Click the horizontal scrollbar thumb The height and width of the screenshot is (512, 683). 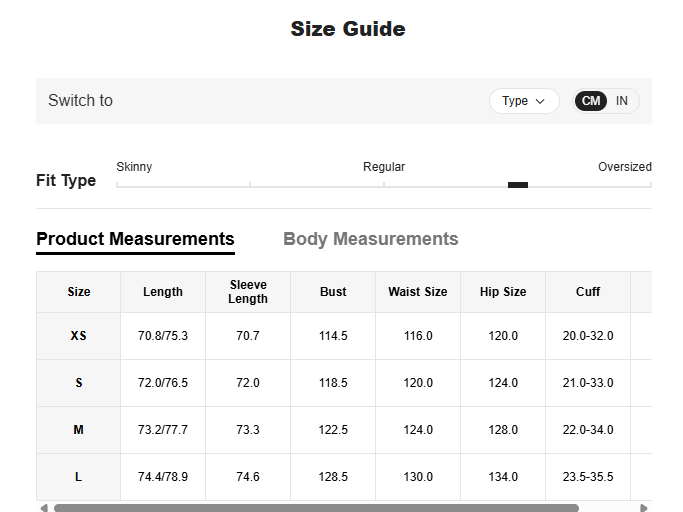click(x=316, y=508)
